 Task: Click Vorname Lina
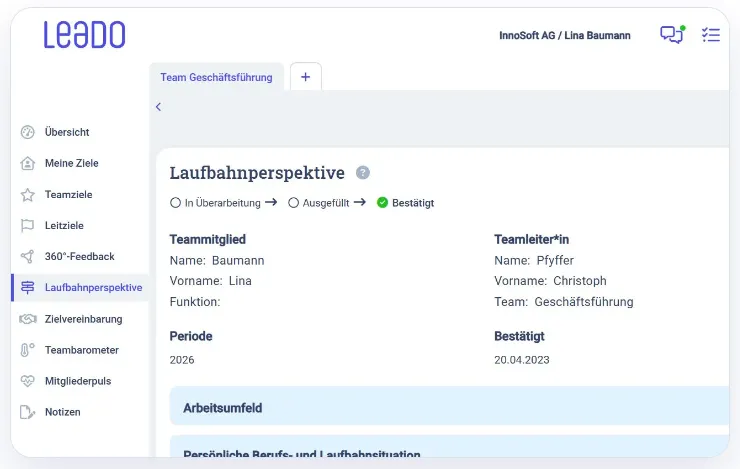pos(240,281)
